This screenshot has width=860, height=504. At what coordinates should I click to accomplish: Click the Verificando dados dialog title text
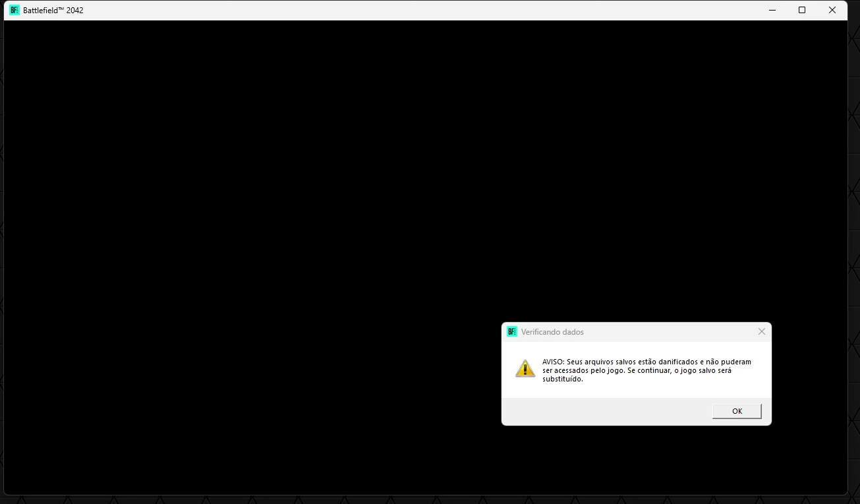552,332
